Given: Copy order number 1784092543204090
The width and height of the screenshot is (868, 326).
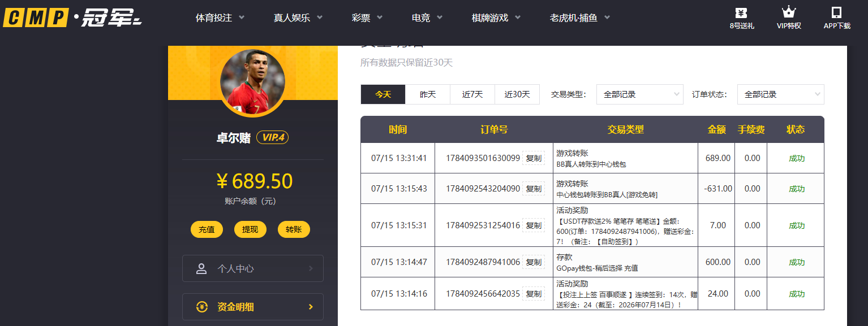Looking at the screenshot, I should click(x=534, y=189).
